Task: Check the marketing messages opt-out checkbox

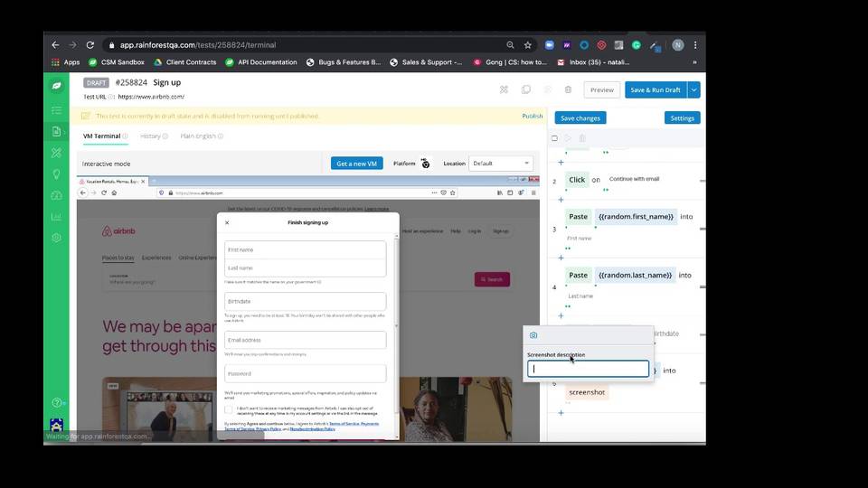Action: point(229,409)
